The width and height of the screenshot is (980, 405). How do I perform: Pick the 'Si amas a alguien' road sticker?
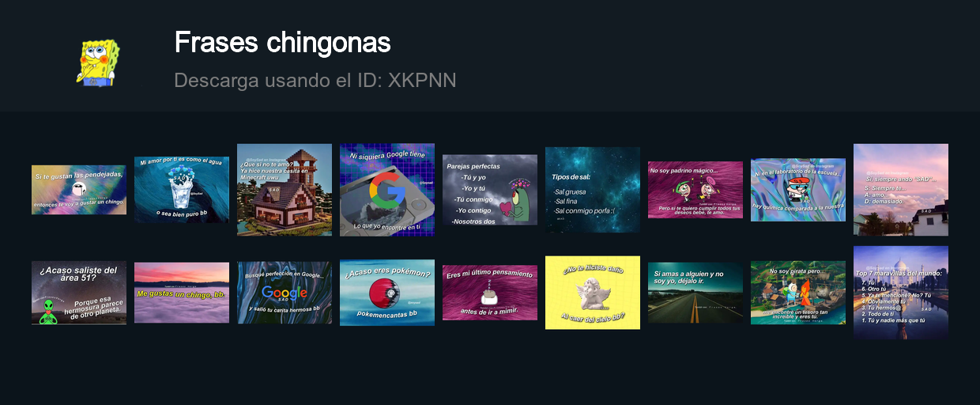[695, 293]
